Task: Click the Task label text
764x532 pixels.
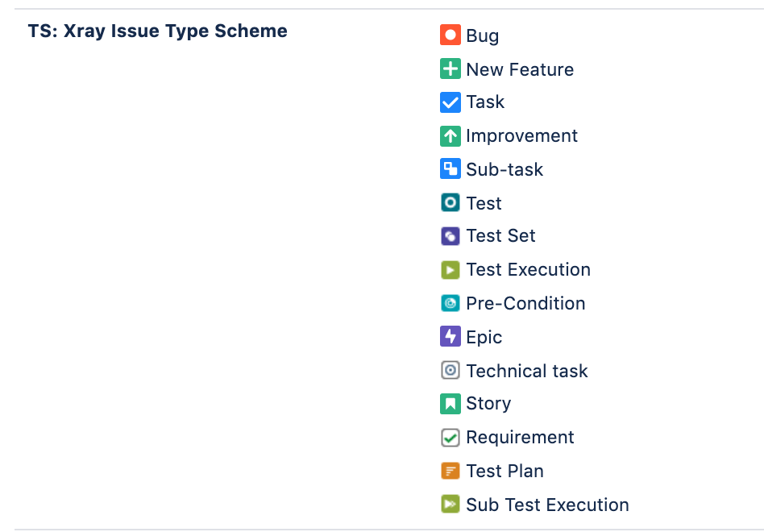Action: (485, 102)
